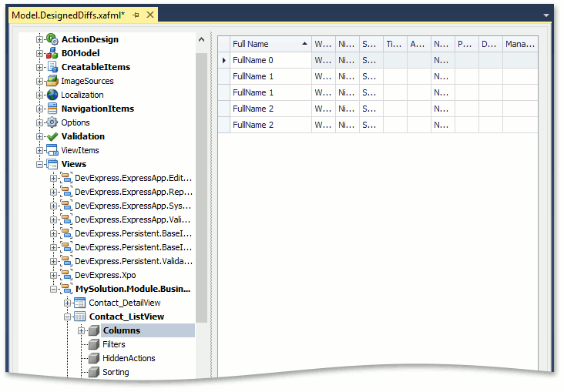564x392 pixels.
Task: Select the ViewItems tree item
Action: (80, 150)
